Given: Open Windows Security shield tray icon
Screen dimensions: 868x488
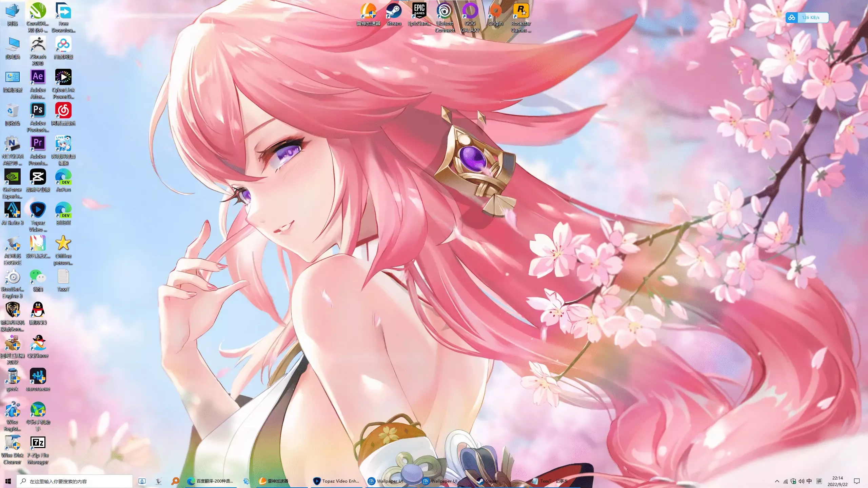Looking at the screenshot, I should 793,481.
